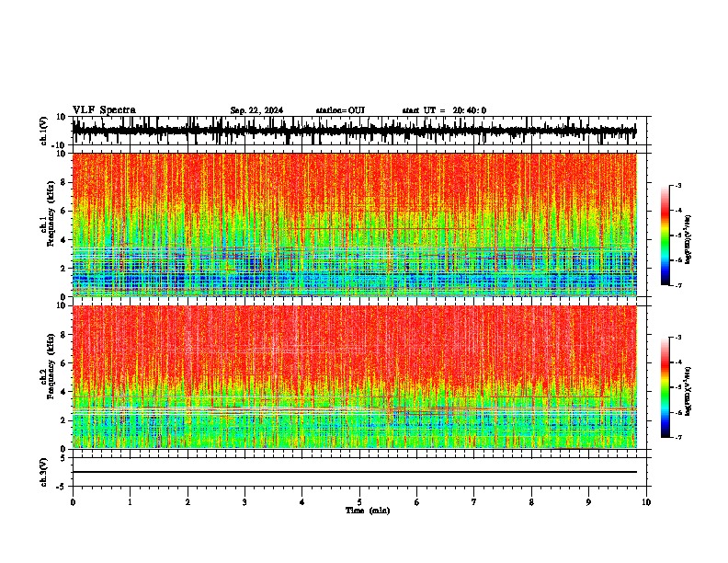Viewport: 728px width, 563px height.
Task: Click the ch.2 color bar units label
Action: (688, 391)
